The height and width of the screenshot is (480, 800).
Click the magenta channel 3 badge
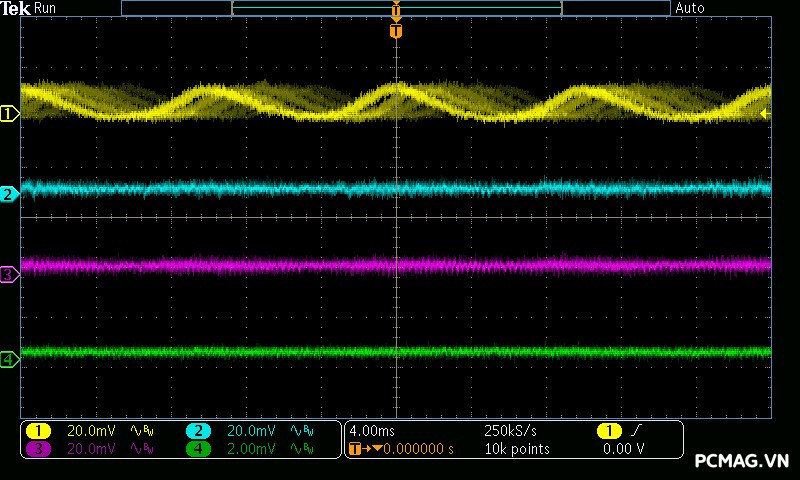[38, 449]
